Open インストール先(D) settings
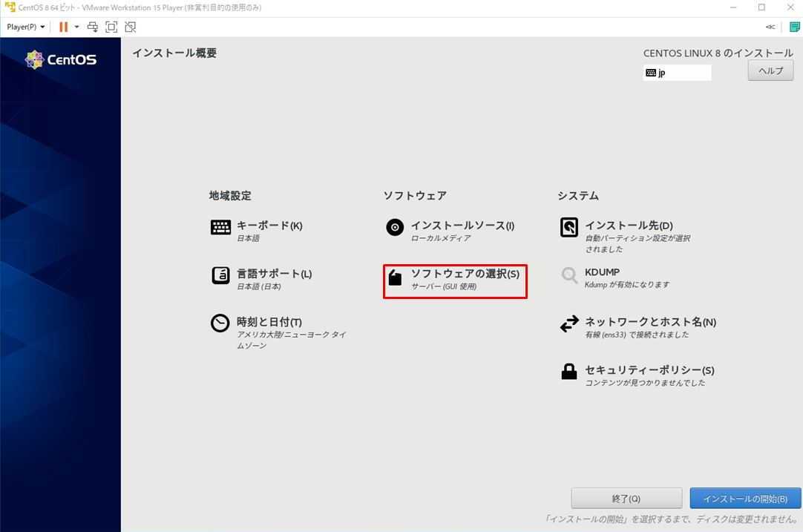The width and height of the screenshot is (803, 532). click(629, 226)
